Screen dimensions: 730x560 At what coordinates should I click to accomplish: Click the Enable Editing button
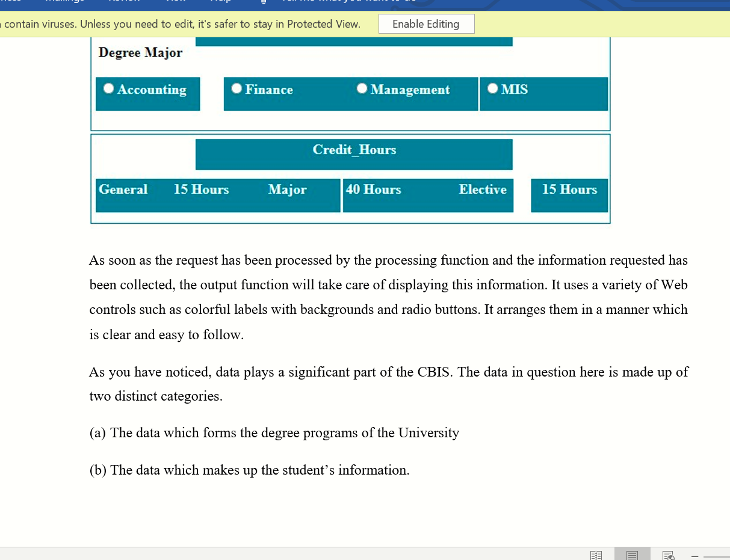[426, 24]
